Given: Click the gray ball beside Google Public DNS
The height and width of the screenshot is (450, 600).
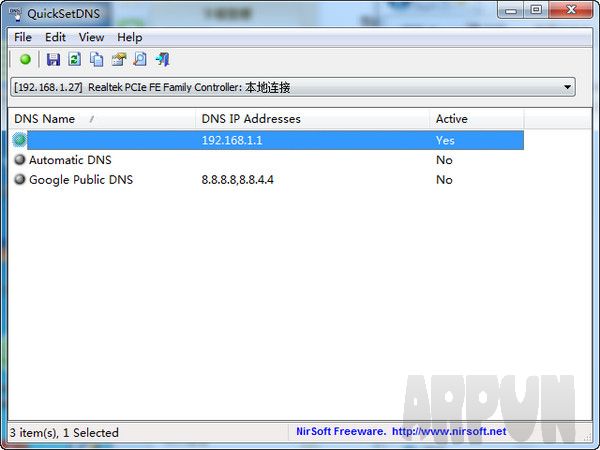Looking at the screenshot, I should pos(20,179).
